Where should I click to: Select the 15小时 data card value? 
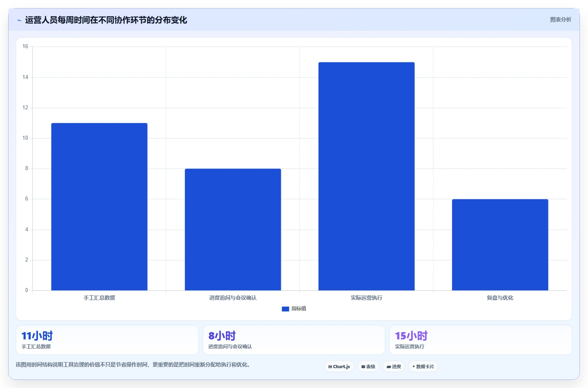point(411,336)
